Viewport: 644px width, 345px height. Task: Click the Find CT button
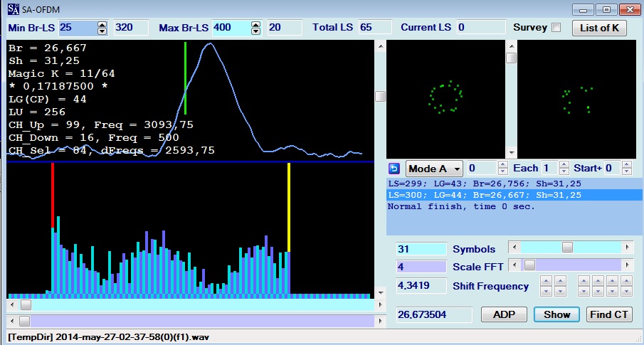tap(609, 314)
